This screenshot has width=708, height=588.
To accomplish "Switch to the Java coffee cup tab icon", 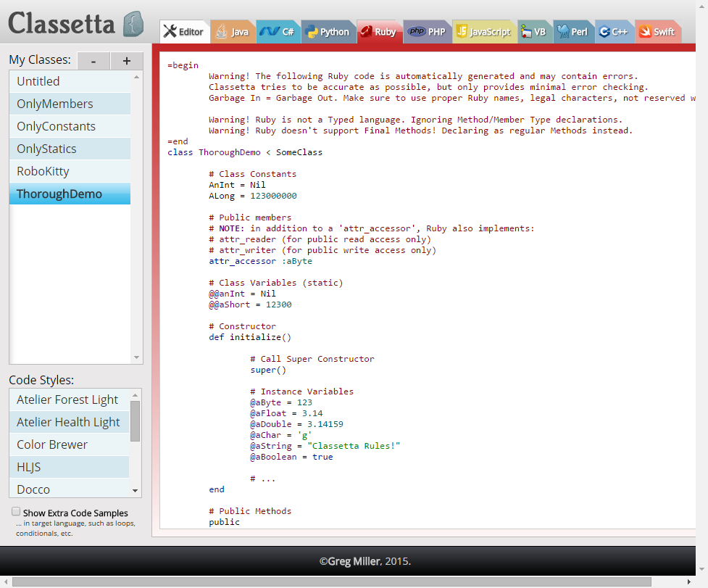I will (x=220, y=31).
